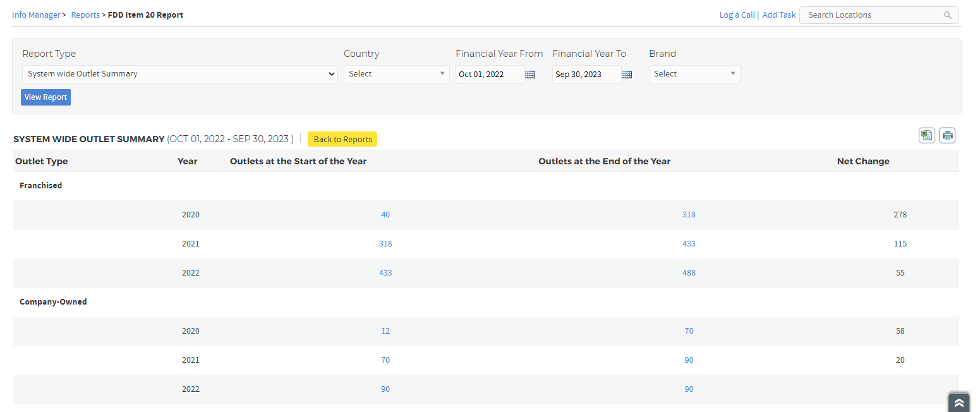This screenshot has height=412, width=980.
Task: Open Company-Owned 2022 start value 90
Action: (x=385, y=389)
